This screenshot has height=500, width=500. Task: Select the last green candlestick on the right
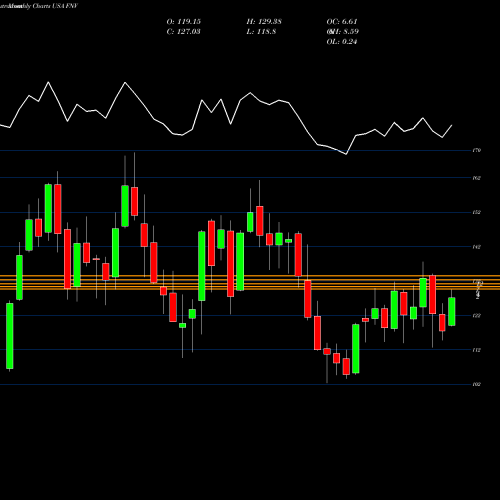(452, 311)
